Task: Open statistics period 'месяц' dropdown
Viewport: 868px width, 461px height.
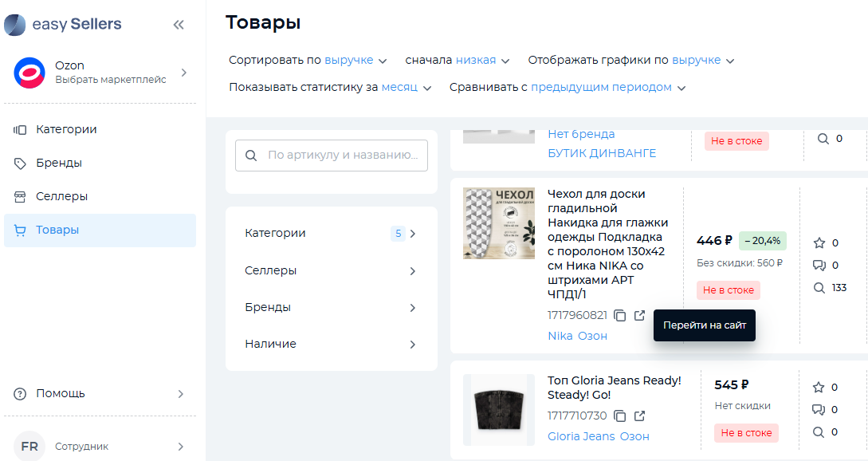Action: [x=406, y=87]
